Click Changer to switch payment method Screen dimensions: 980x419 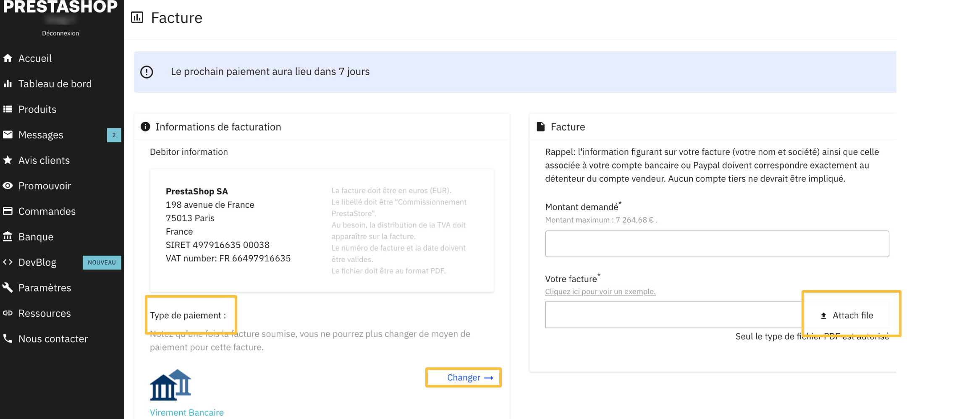tap(470, 377)
